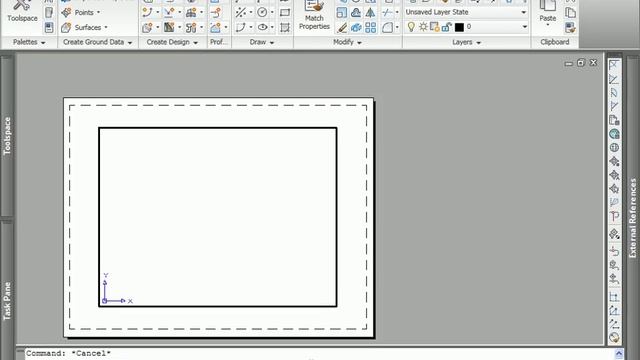Select the Circle tool in Draw panel
The image size is (640, 360).
[x=262, y=13]
